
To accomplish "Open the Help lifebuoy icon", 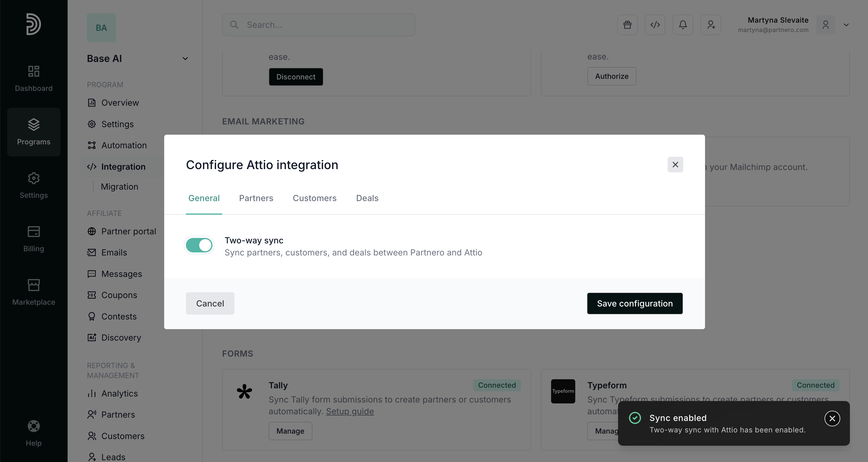I will tap(34, 426).
